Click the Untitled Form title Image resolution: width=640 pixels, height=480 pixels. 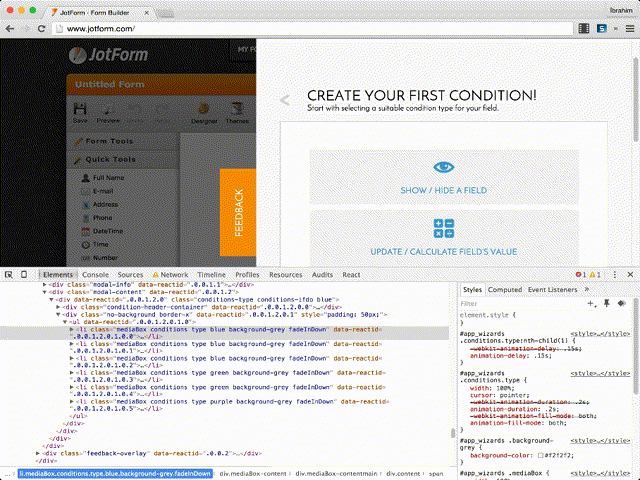point(109,84)
